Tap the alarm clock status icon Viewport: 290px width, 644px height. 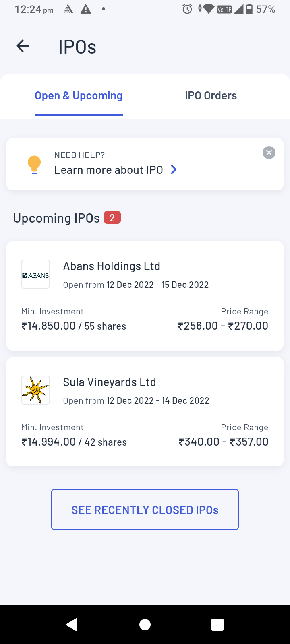tap(187, 9)
